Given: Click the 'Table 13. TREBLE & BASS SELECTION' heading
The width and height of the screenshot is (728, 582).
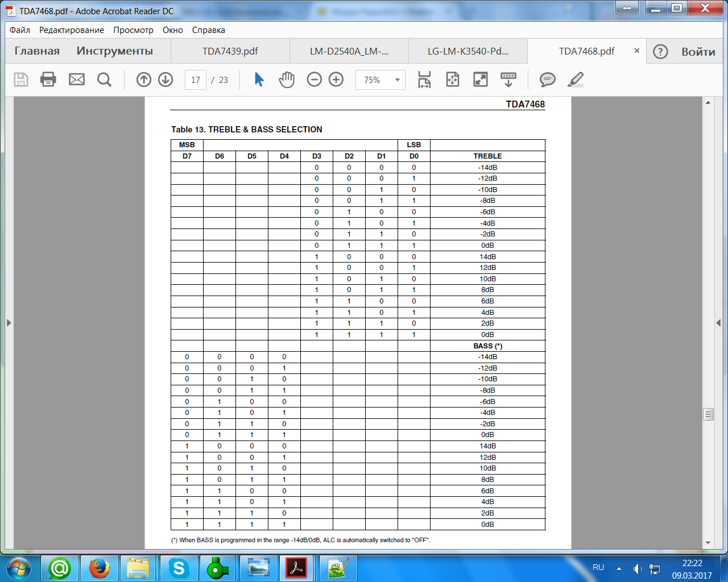Looking at the screenshot, I should [x=247, y=130].
